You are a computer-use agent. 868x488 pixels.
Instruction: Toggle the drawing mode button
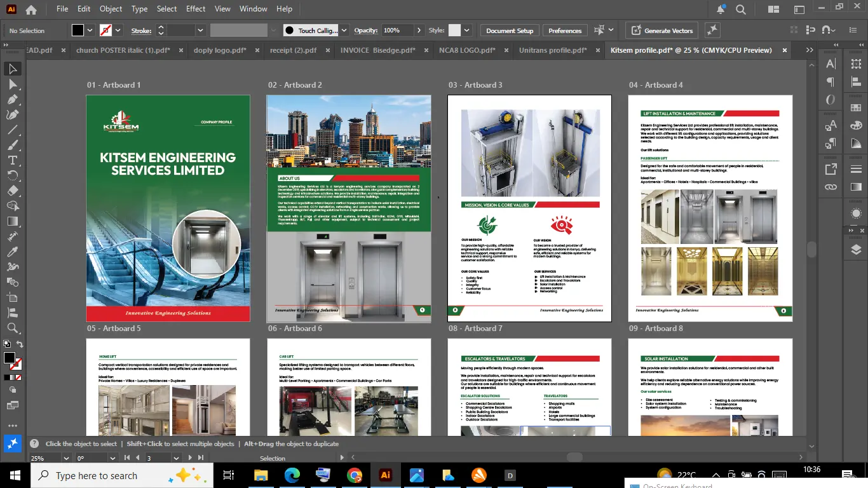[12, 390]
